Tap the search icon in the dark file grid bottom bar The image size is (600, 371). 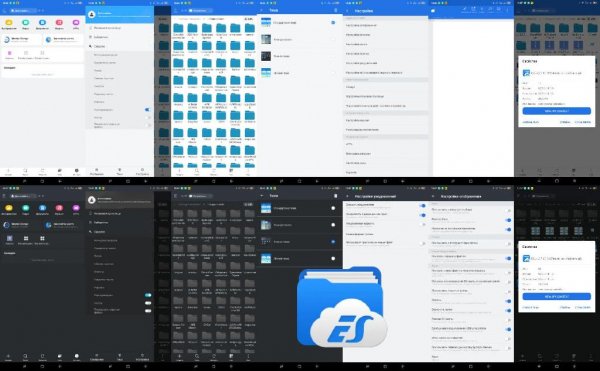click(197, 356)
